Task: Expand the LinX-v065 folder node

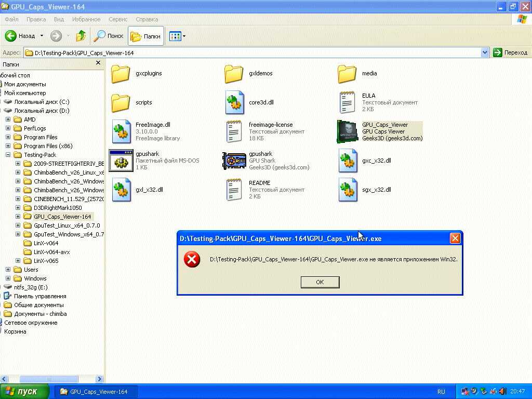Action: (x=18, y=261)
